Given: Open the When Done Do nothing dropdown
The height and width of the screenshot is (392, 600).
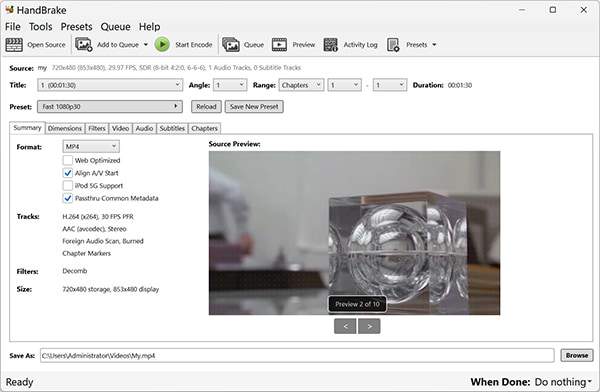Looking at the screenshot, I should pos(563,382).
